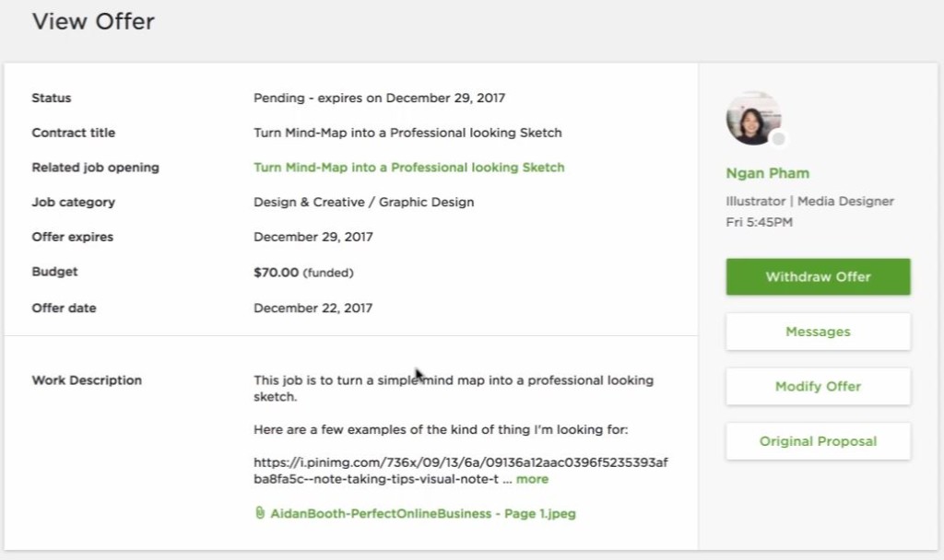Click the contract title text
944x560 pixels.
point(407,133)
